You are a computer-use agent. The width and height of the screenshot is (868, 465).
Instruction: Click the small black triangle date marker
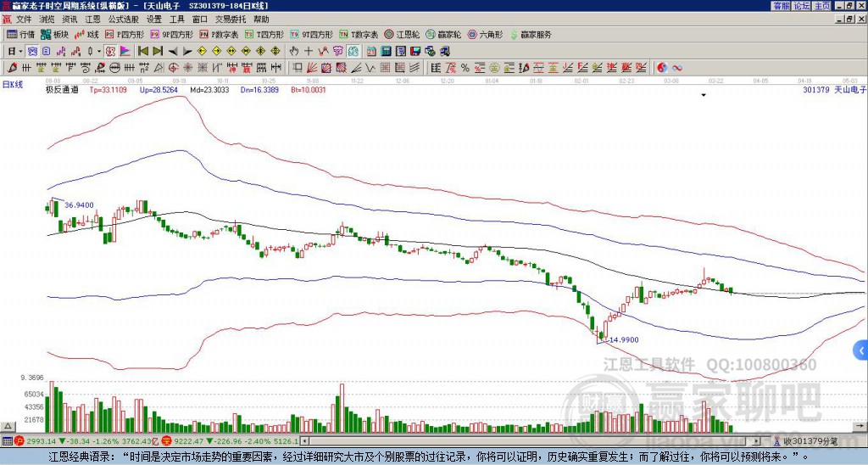pos(704,95)
